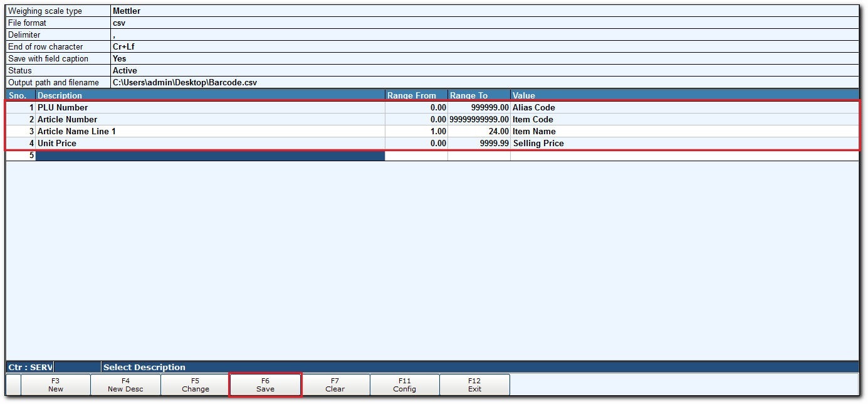Select Article Name Line 1 row
The width and height of the screenshot is (868, 404).
pyautogui.click(x=432, y=131)
